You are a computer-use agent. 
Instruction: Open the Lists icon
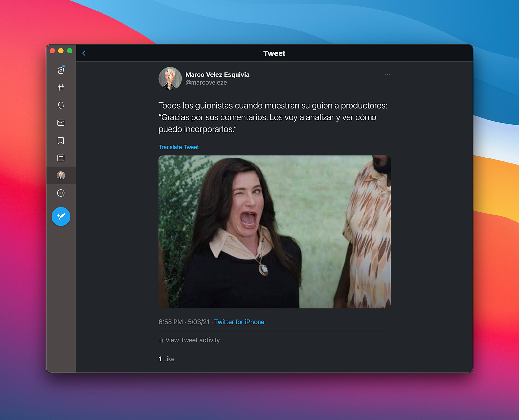(x=61, y=158)
